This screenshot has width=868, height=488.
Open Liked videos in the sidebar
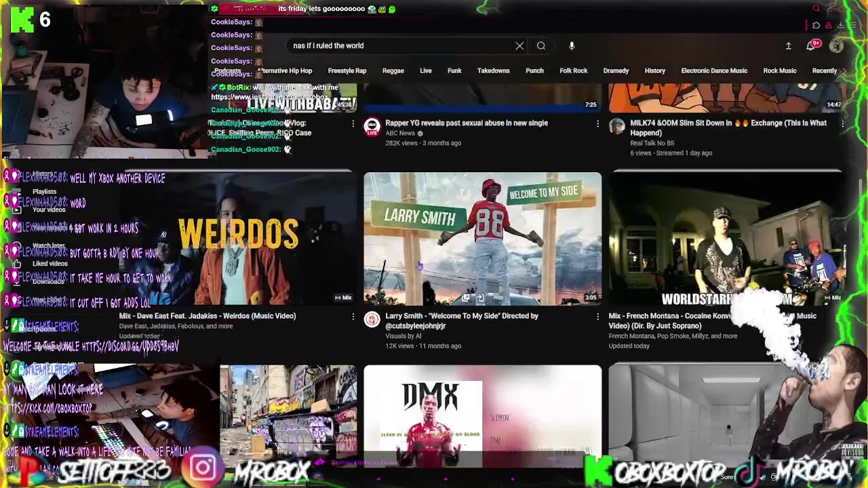(50, 264)
